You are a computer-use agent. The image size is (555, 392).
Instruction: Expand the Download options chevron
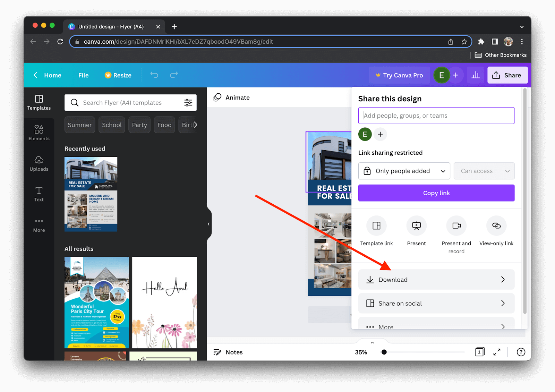coord(503,279)
